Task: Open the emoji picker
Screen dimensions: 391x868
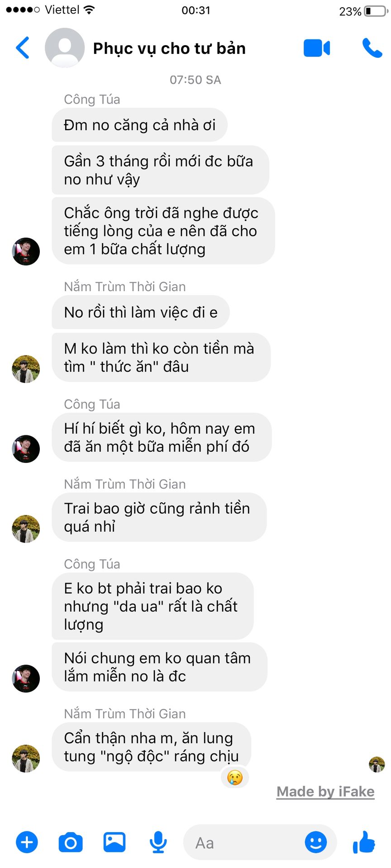Action: (315, 842)
